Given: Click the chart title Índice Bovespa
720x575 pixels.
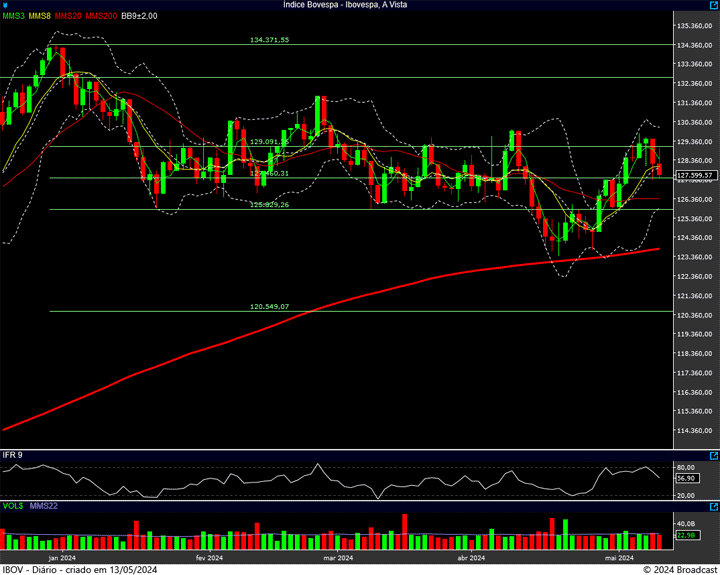Looking at the screenshot, I should [x=359, y=5].
